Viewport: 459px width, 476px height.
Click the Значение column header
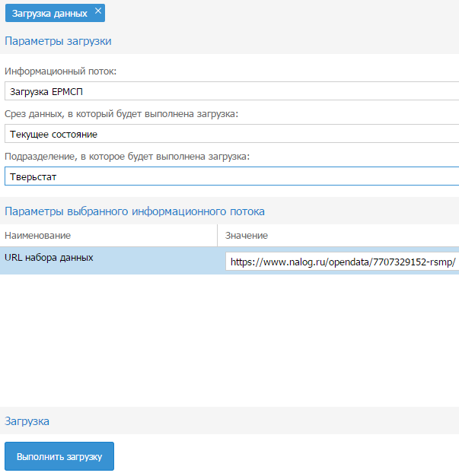tap(338, 236)
